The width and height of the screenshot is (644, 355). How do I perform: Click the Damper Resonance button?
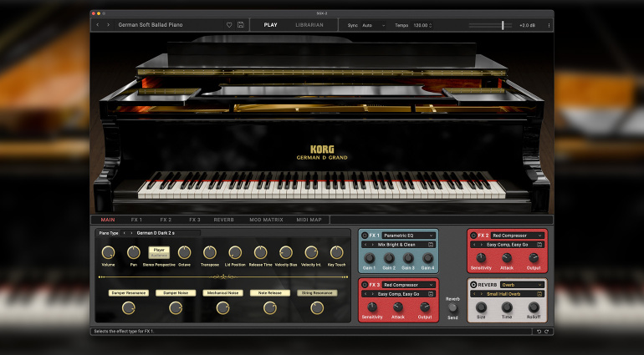(128, 293)
